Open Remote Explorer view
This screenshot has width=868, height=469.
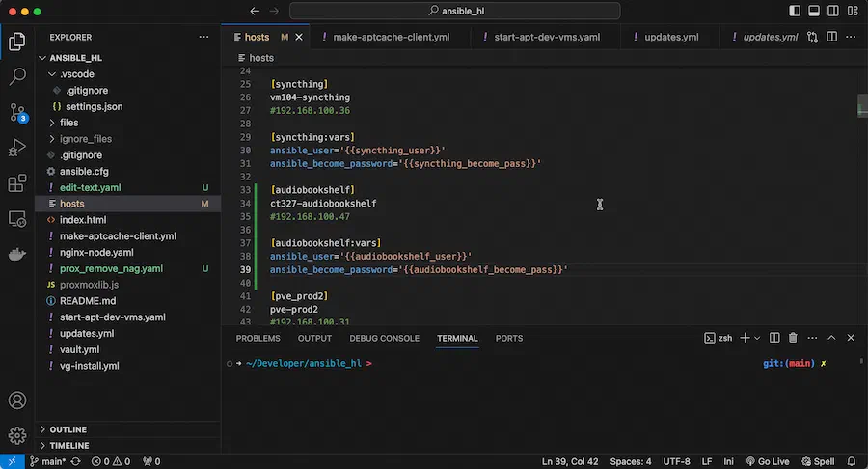point(17,219)
